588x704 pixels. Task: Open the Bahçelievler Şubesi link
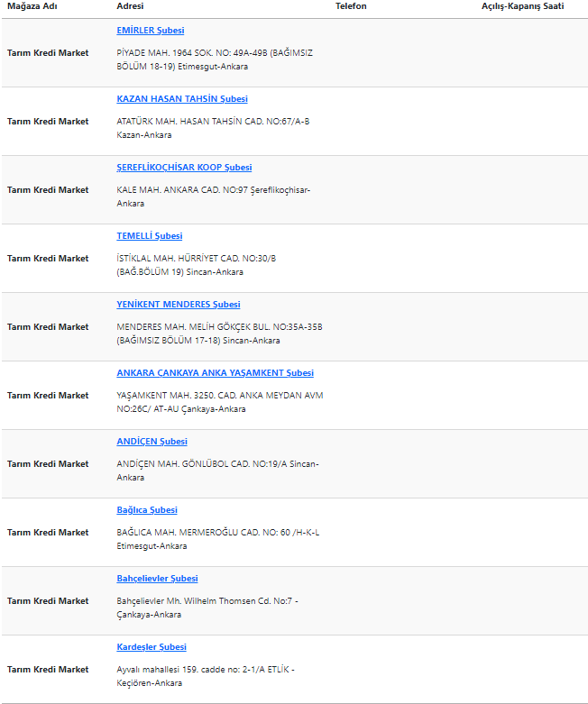[157, 579]
